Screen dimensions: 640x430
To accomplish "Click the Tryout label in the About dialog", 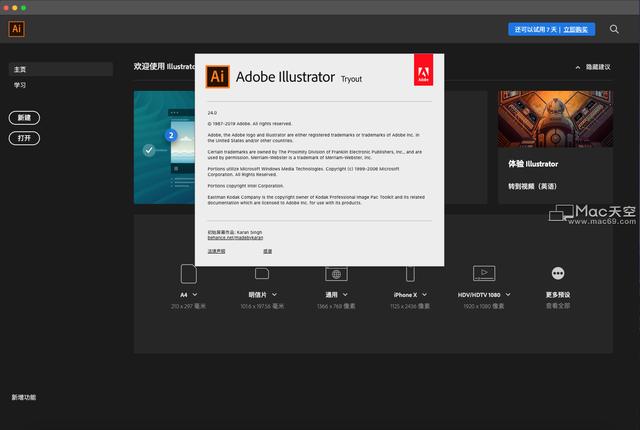I will (x=351, y=79).
